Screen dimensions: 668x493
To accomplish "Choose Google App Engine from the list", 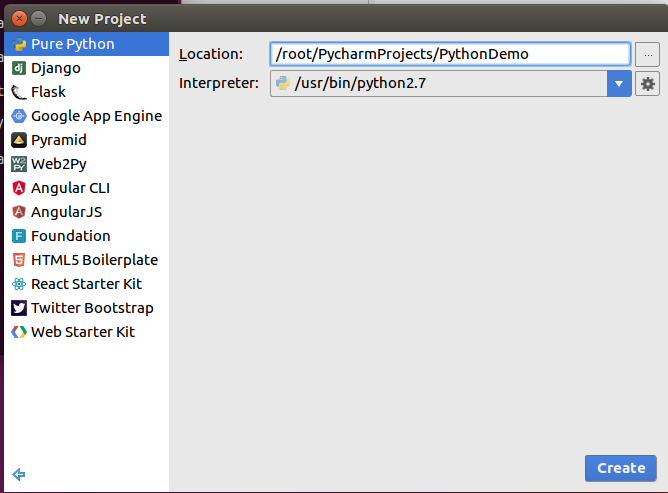I will (86, 116).
